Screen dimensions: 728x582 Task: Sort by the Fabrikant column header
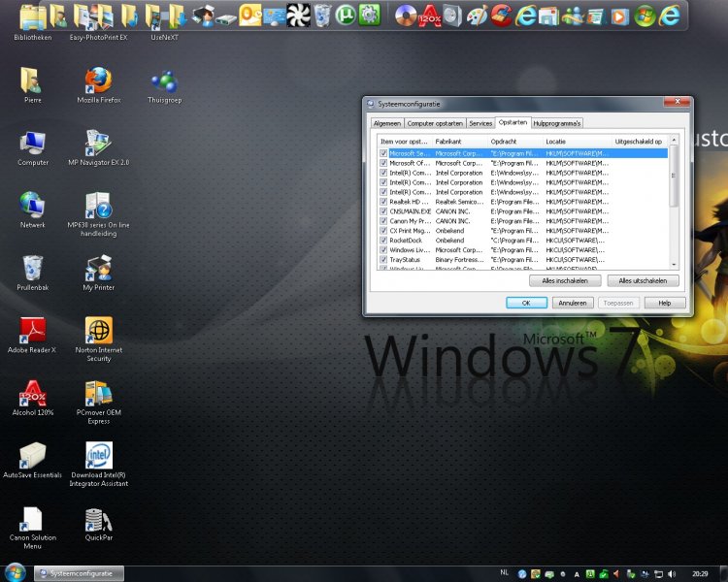click(460, 142)
